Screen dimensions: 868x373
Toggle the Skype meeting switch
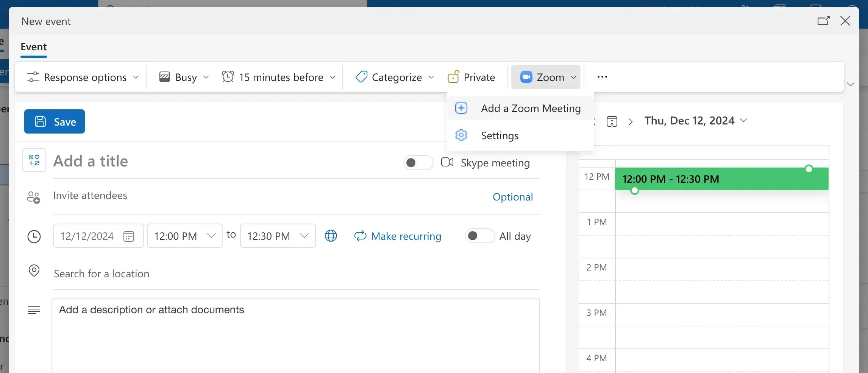tap(418, 163)
